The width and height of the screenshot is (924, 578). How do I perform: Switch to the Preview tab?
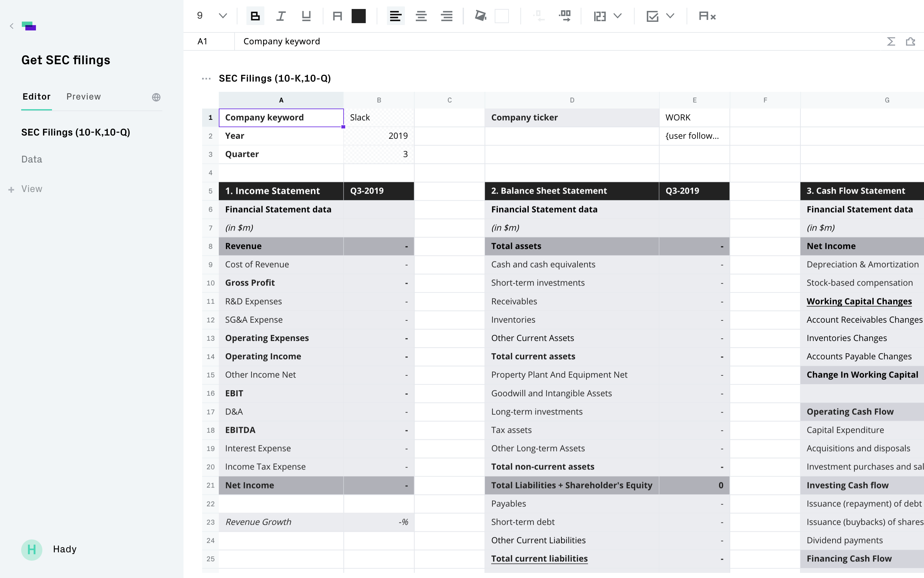click(x=84, y=97)
